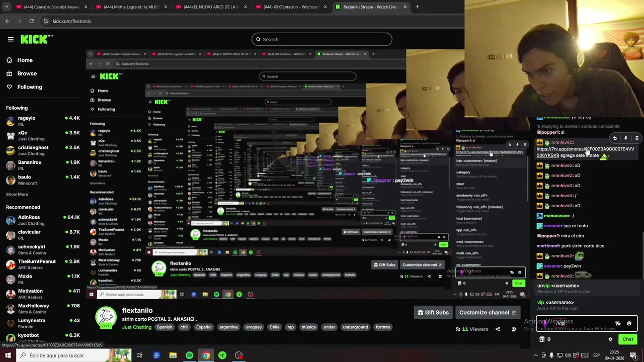Open the volume icon in the system tray
Viewport: 644px width, 362px height.
click(x=568, y=355)
